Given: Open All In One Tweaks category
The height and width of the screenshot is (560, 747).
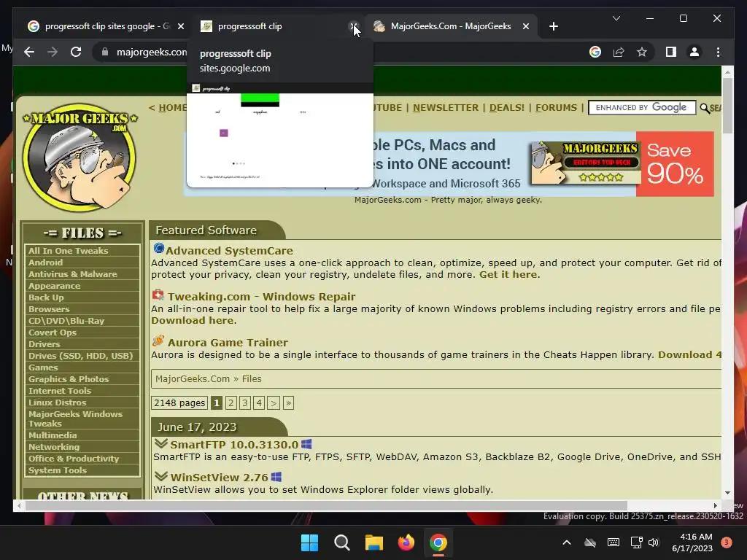Looking at the screenshot, I should click(x=68, y=251).
